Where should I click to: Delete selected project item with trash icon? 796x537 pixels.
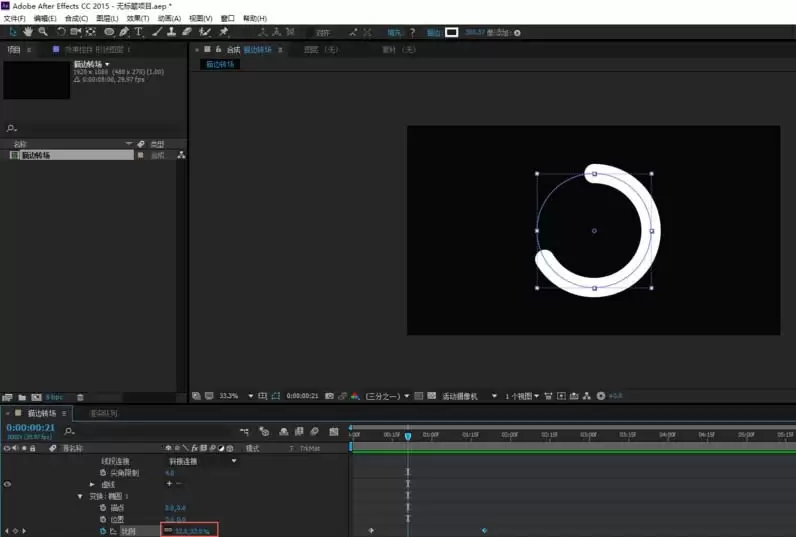pyautogui.click(x=80, y=397)
